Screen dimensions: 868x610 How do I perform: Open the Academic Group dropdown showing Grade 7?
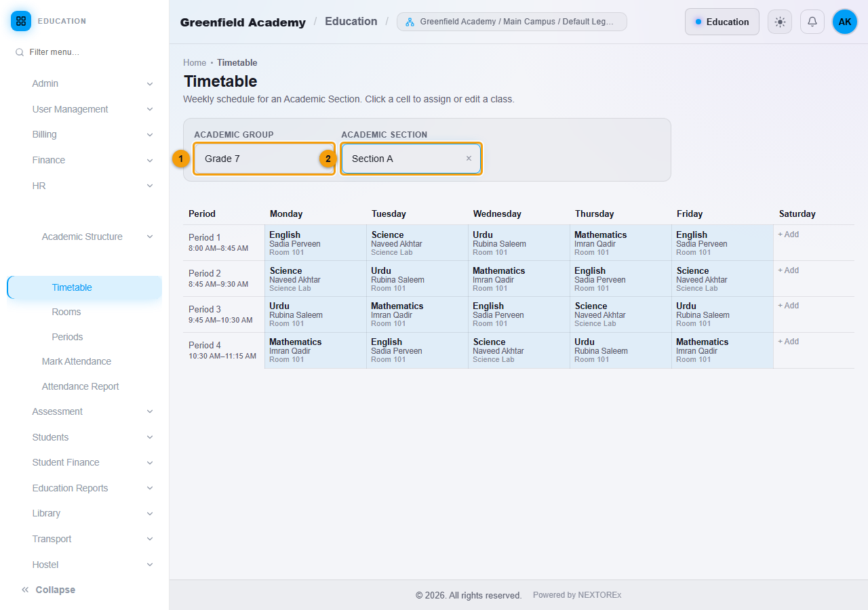pyautogui.click(x=264, y=159)
